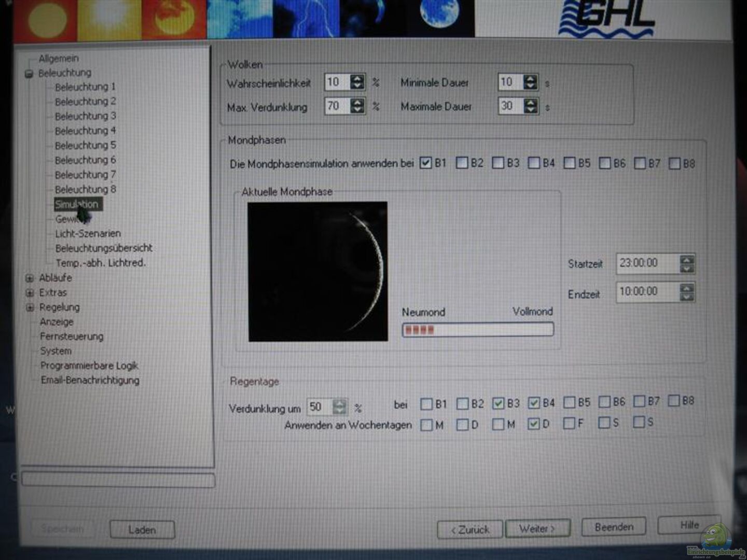Click the Neumond to Vollmond progress bar
Screen dimensions: 747x560
tap(478, 330)
